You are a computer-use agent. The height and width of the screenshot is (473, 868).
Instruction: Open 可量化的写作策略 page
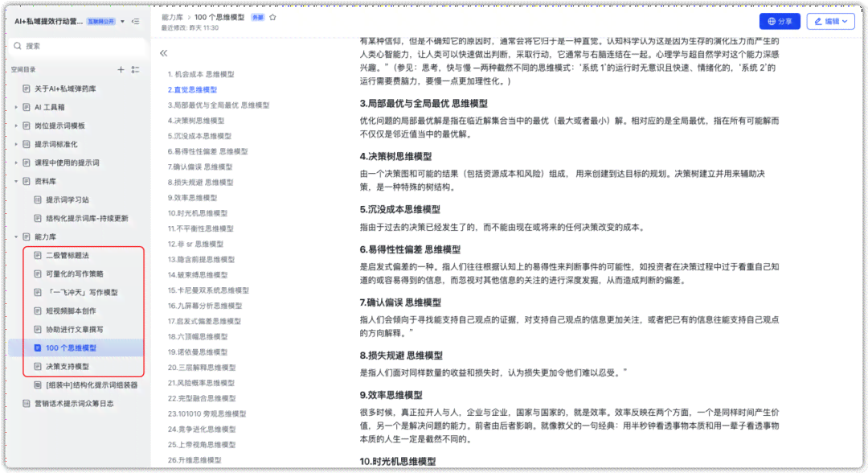74,274
